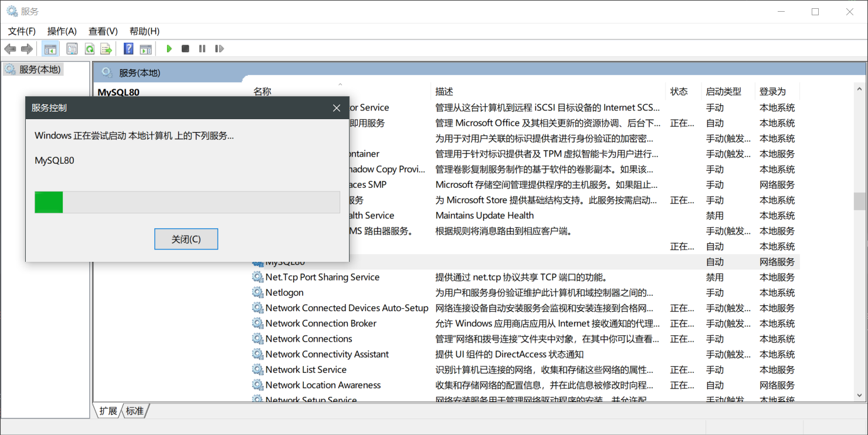The image size is (868, 435).
Task: Click the back navigation arrow
Action: tap(10, 48)
